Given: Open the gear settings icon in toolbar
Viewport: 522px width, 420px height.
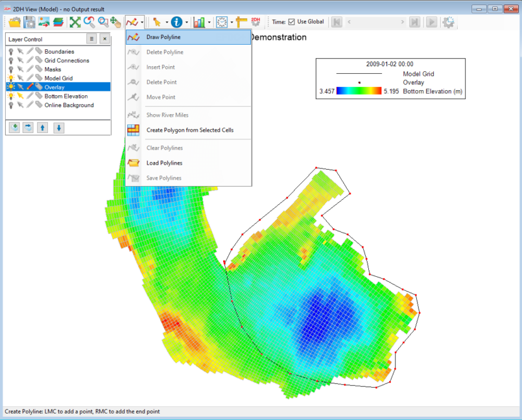Looking at the screenshot, I should pyautogui.click(x=448, y=22).
